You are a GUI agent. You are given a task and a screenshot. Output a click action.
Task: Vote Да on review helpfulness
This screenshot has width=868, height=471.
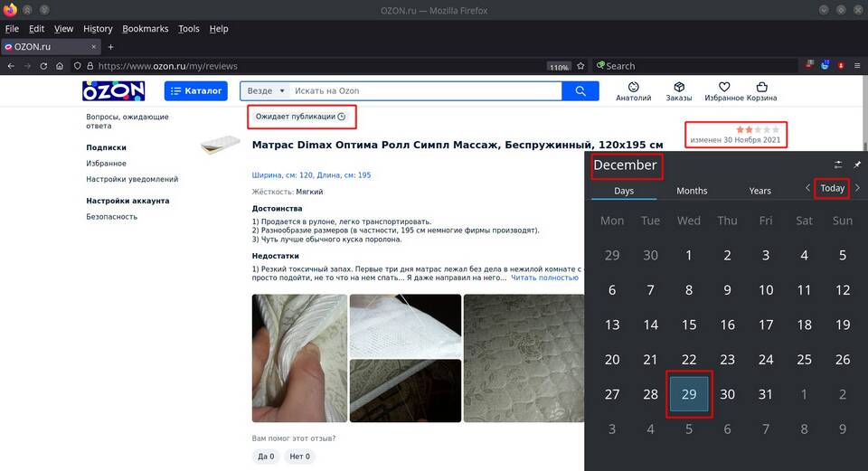click(x=266, y=457)
